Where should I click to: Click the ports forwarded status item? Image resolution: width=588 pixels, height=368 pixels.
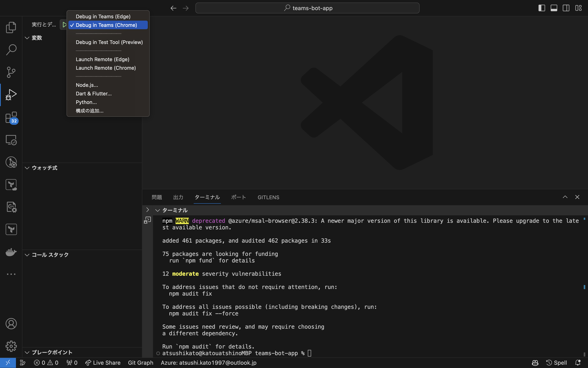point(72,363)
